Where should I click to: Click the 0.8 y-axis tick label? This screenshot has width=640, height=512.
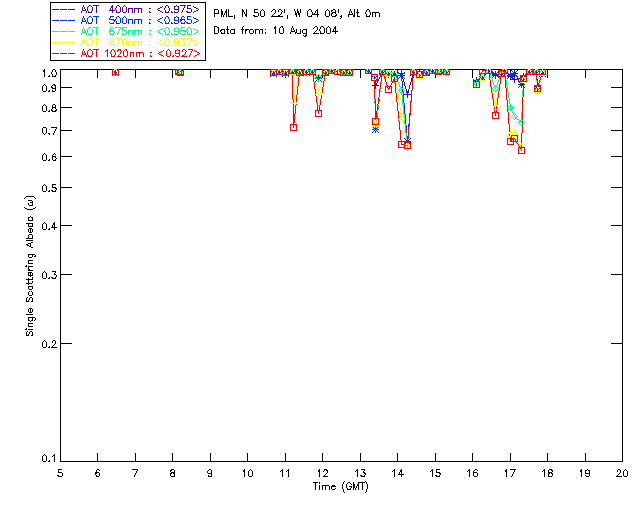point(49,108)
